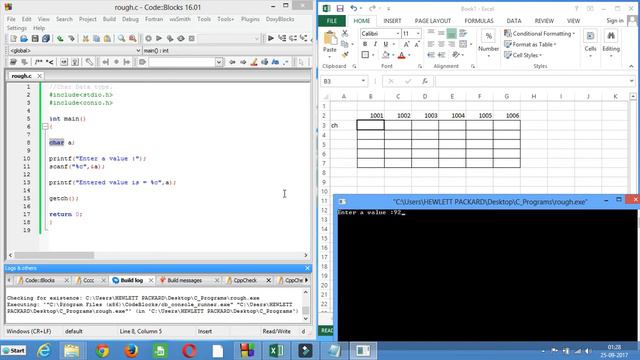The image size is (640, 360).
Task: Click the highlight marker icon in Code::Blocks
Action: [x=254, y=62]
